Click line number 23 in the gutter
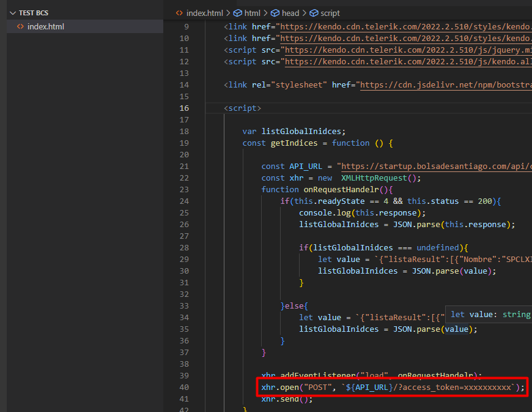 coord(184,190)
